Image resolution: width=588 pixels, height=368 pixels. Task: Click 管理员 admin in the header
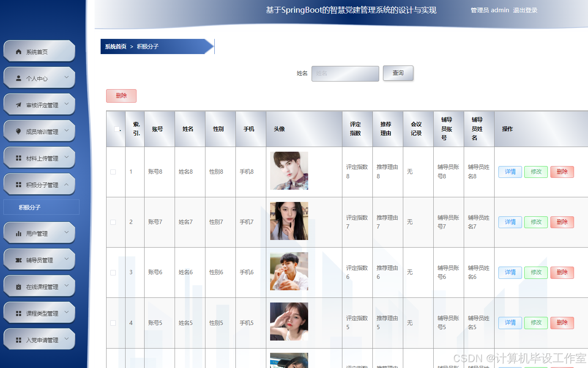pyautogui.click(x=490, y=10)
